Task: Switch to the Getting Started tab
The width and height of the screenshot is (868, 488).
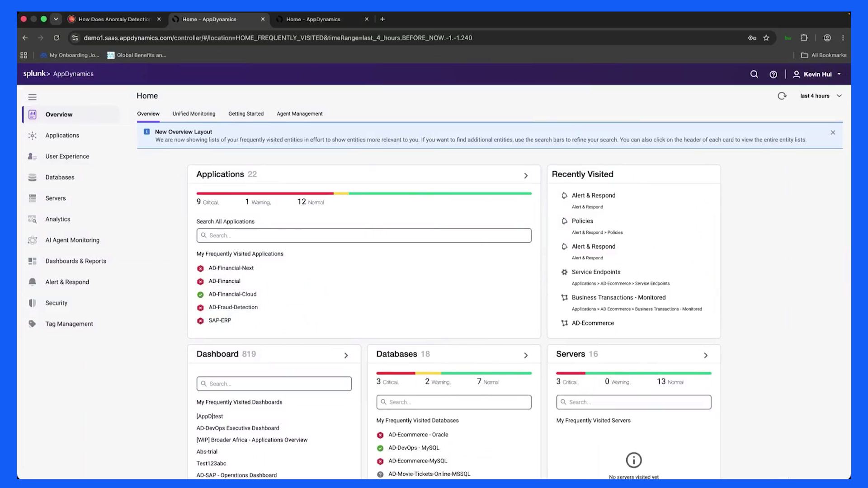Action: point(245,114)
